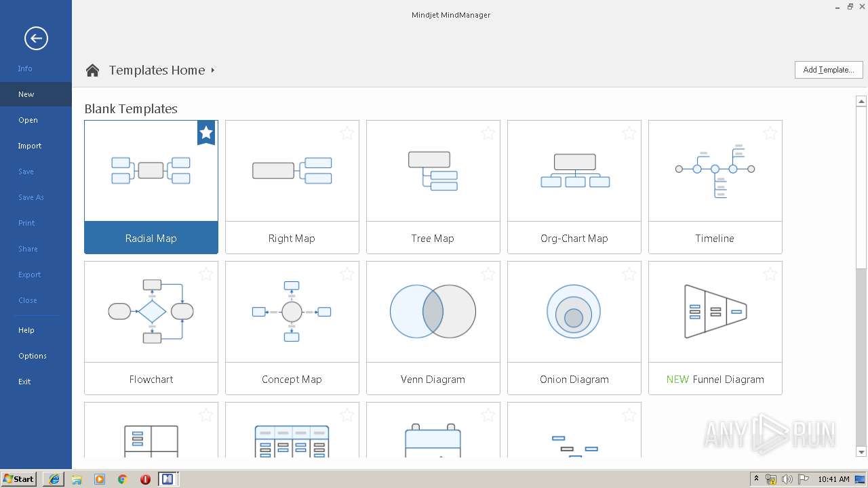Select the Right Map template
Viewport: 868px width, 488px height.
pos(292,187)
